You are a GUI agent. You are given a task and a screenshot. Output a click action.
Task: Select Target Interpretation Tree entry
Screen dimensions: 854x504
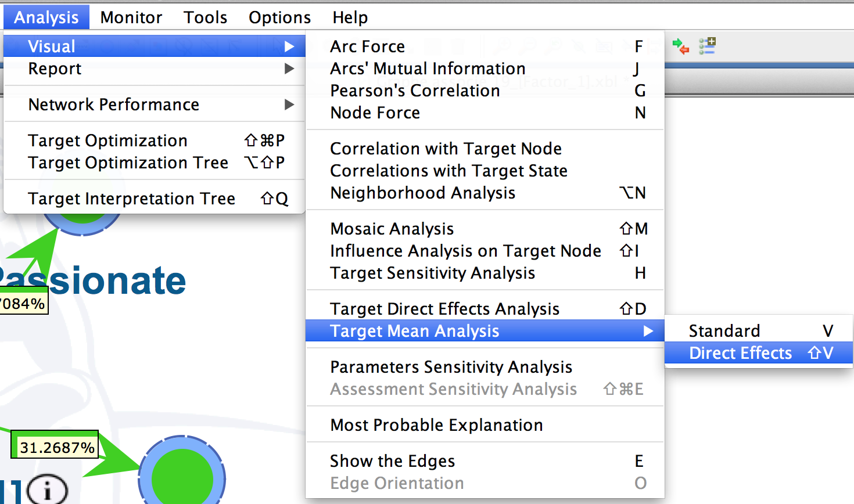[155, 199]
